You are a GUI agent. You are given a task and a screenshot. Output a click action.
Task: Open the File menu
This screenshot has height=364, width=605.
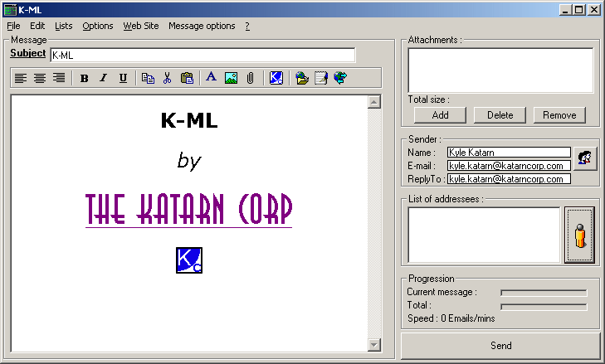point(13,26)
